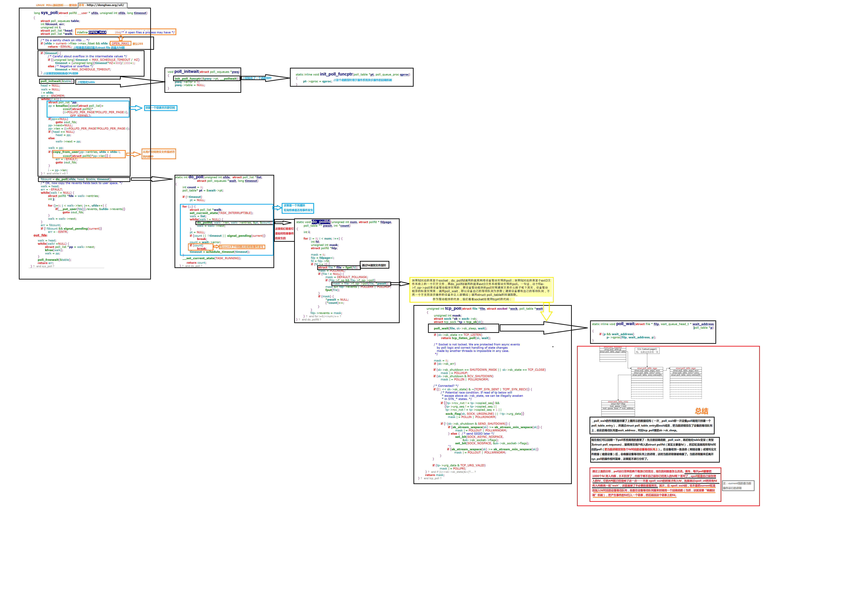
Task: Click the '//初始化table' comment
Action: 86,82
